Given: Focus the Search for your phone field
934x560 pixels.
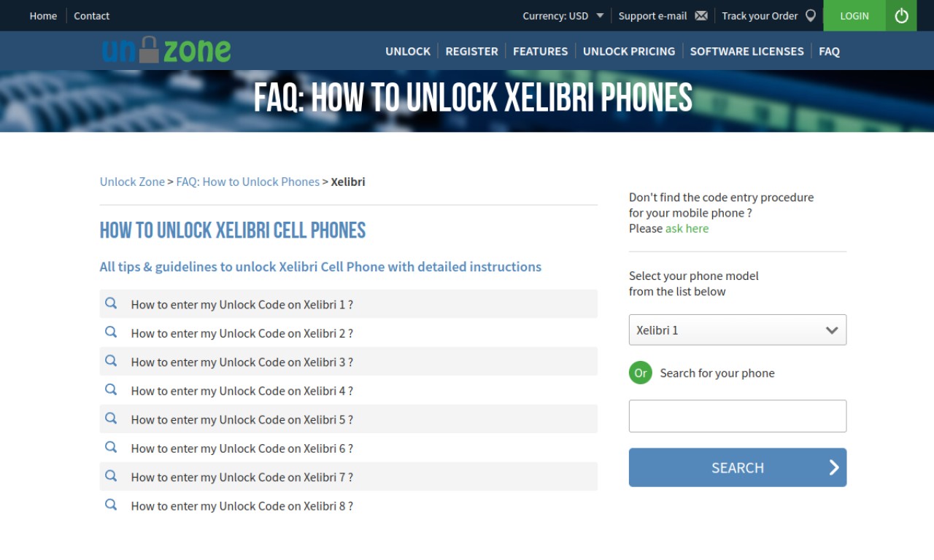Looking at the screenshot, I should 738,416.
